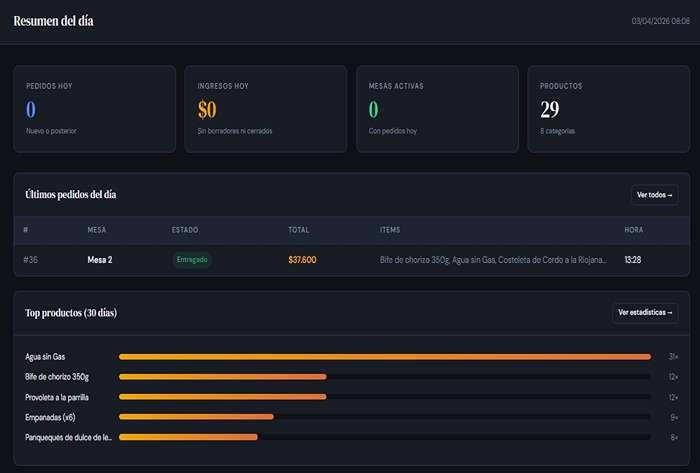Click the "Total" column header
This screenshot has height=473, width=700.
point(299,230)
